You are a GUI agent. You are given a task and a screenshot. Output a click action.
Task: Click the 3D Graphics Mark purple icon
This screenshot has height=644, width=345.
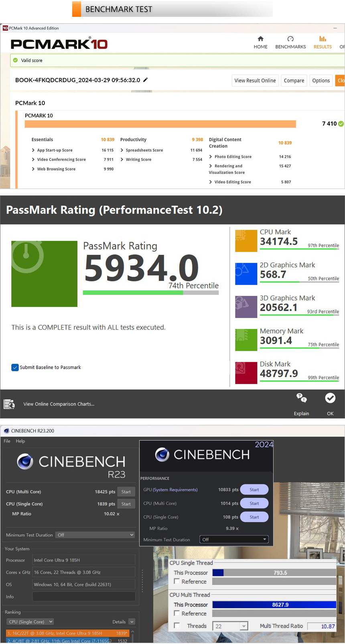pyautogui.click(x=246, y=307)
